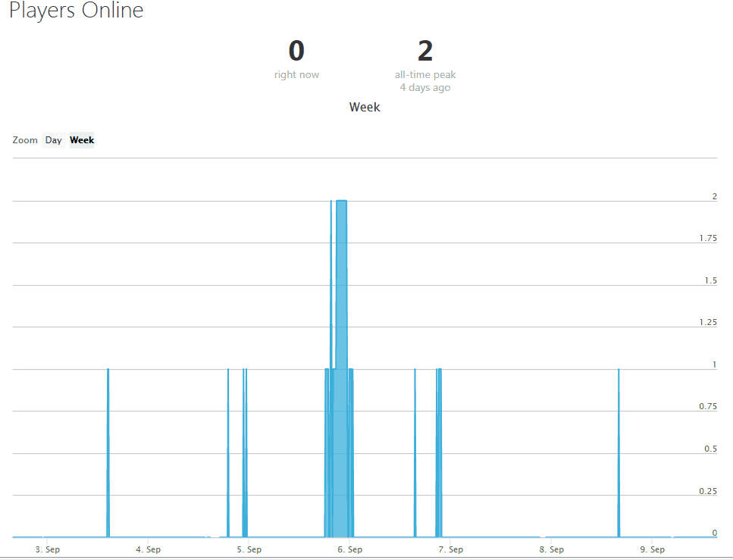Click the '9. Sep' x-axis label
The width and height of the screenshot is (733, 560).
click(x=652, y=549)
